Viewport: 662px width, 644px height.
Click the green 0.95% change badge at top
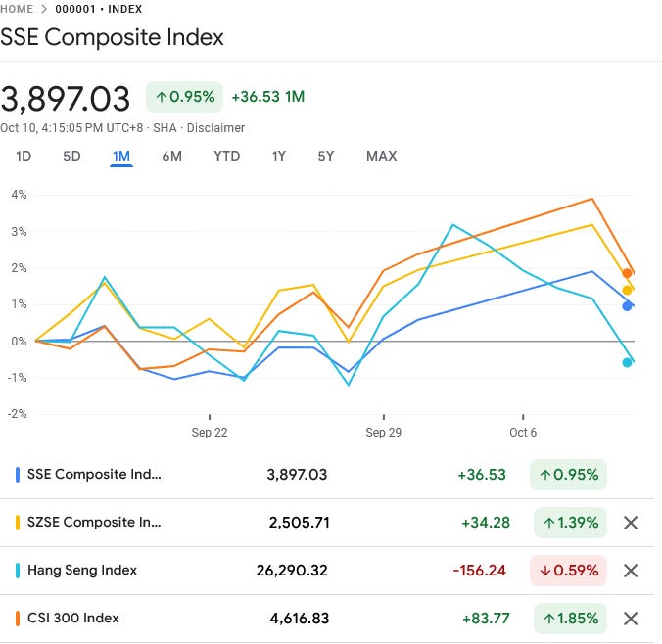(184, 97)
